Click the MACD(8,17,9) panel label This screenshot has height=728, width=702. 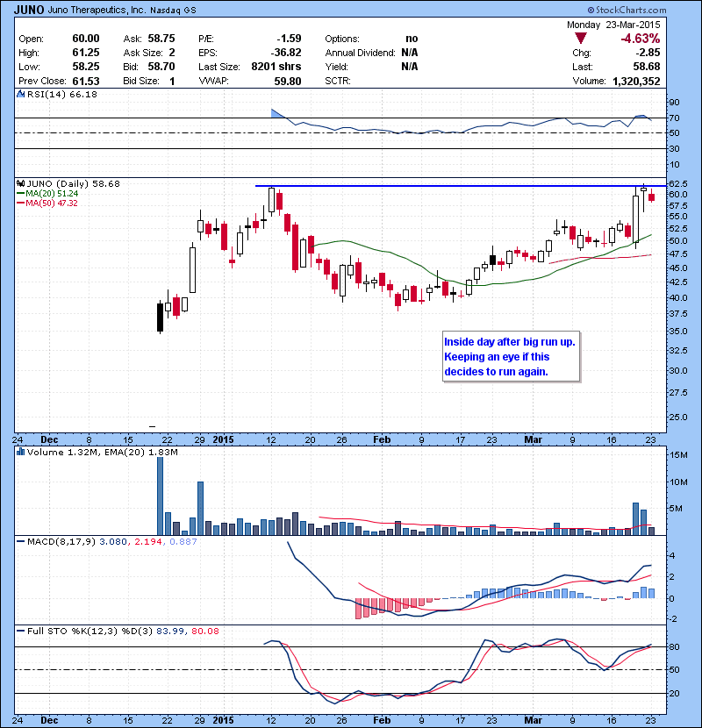(61, 541)
